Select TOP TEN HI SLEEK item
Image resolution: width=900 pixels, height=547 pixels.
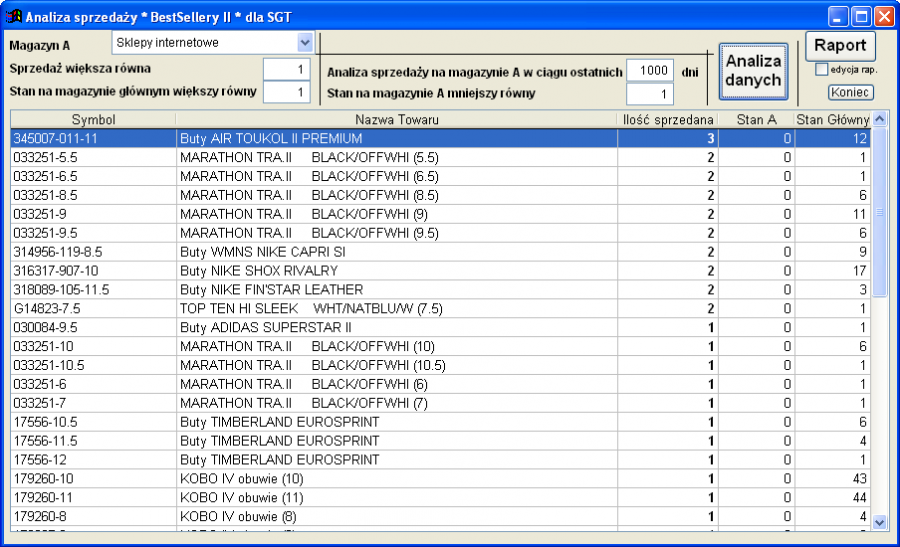(311, 309)
